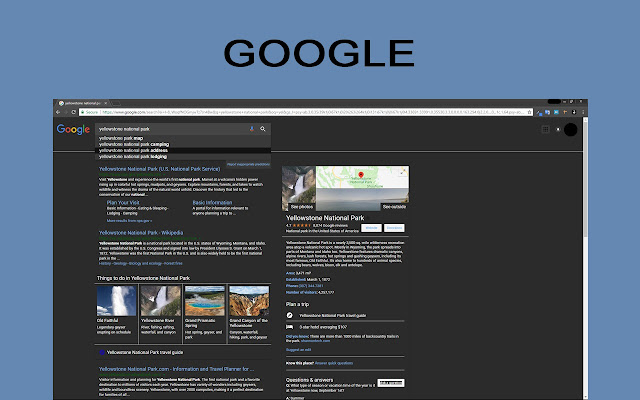
Task: Open Yellowstone National Park - Wikipedia result
Action: coord(141,233)
